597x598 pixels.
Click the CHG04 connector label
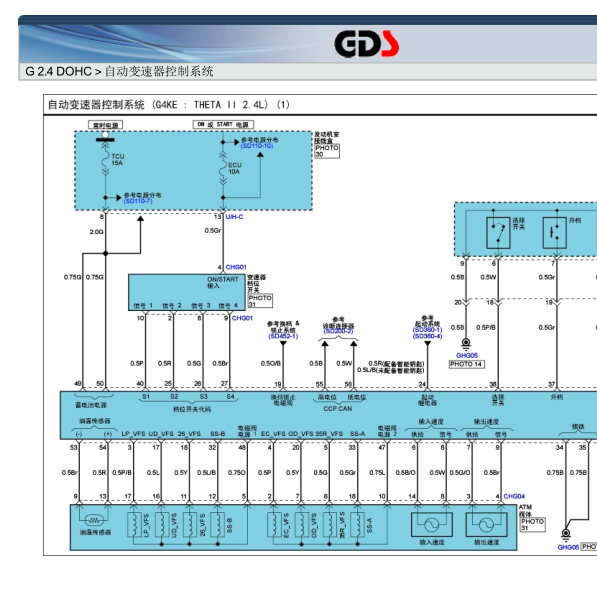(514, 496)
